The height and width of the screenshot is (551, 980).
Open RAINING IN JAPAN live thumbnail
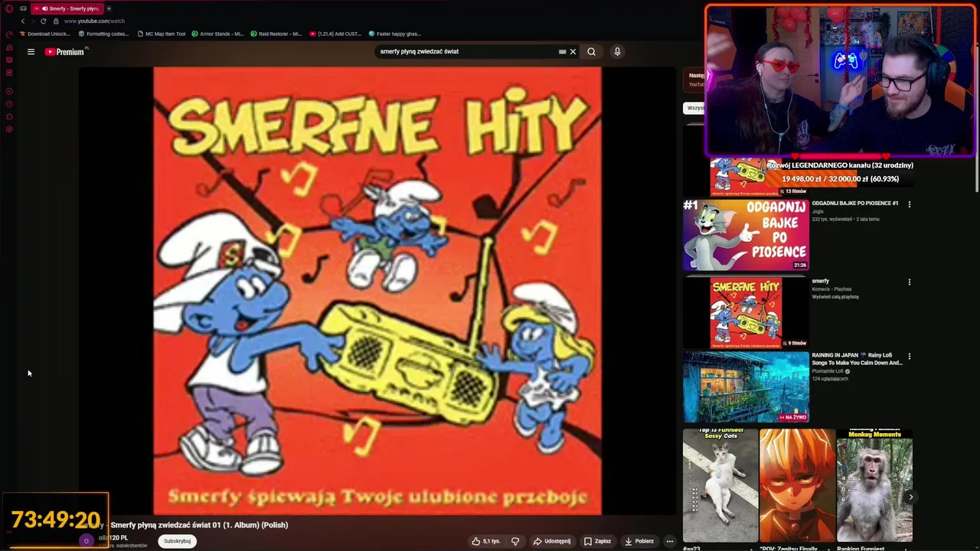746,387
